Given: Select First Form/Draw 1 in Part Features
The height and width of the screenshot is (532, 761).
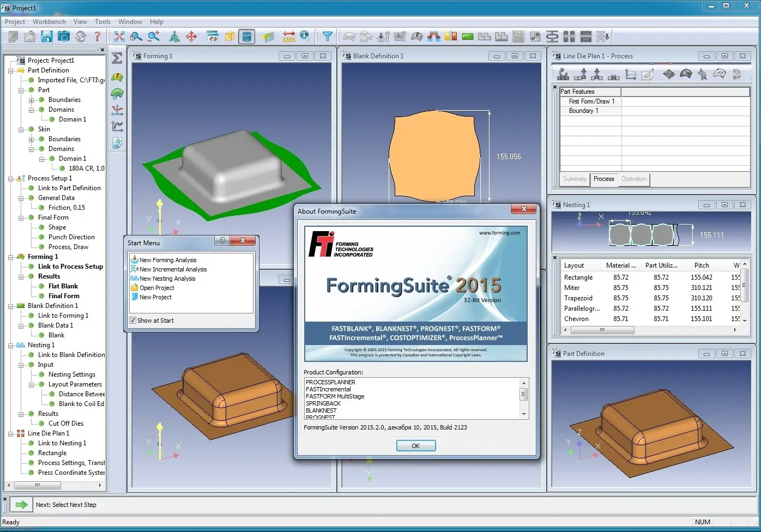Looking at the screenshot, I should click(x=591, y=101).
